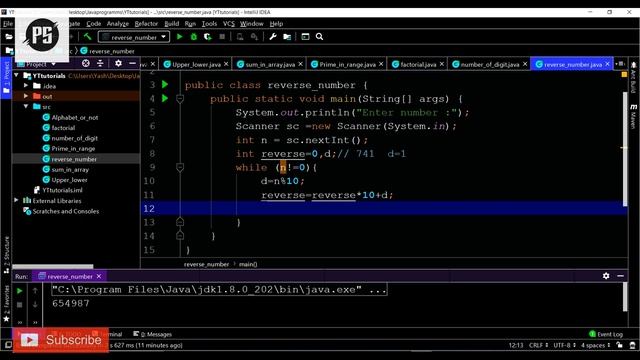Rerun program in Run panel
The height and width of the screenshot is (360, 640).
click(x=19, y=291)
